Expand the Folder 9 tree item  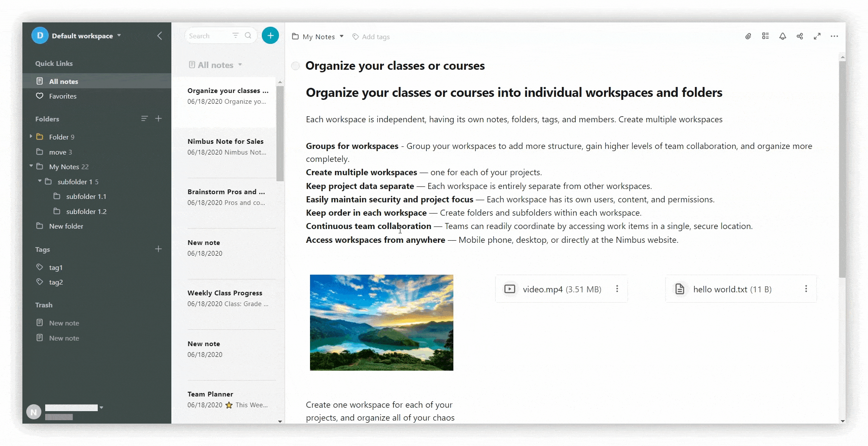(x=31, y=136)
